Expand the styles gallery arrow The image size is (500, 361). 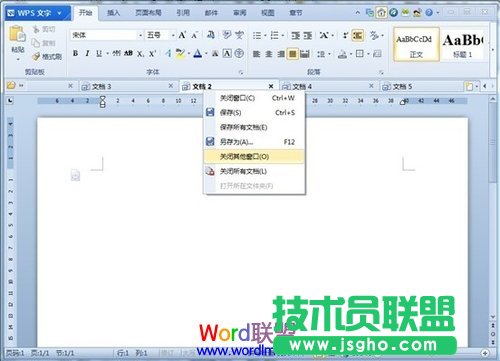pyautogui.click(x=493, y=50)
